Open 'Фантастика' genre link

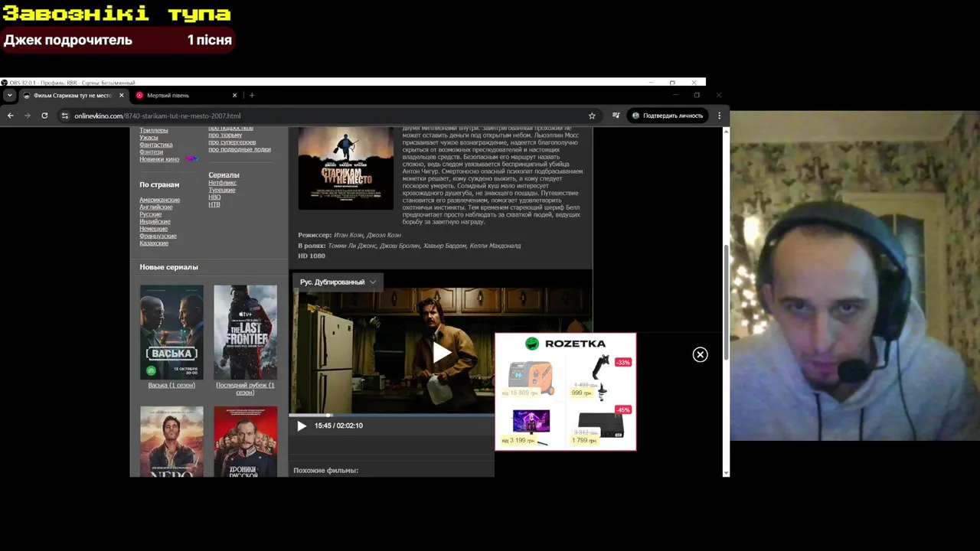coord(155,145)
